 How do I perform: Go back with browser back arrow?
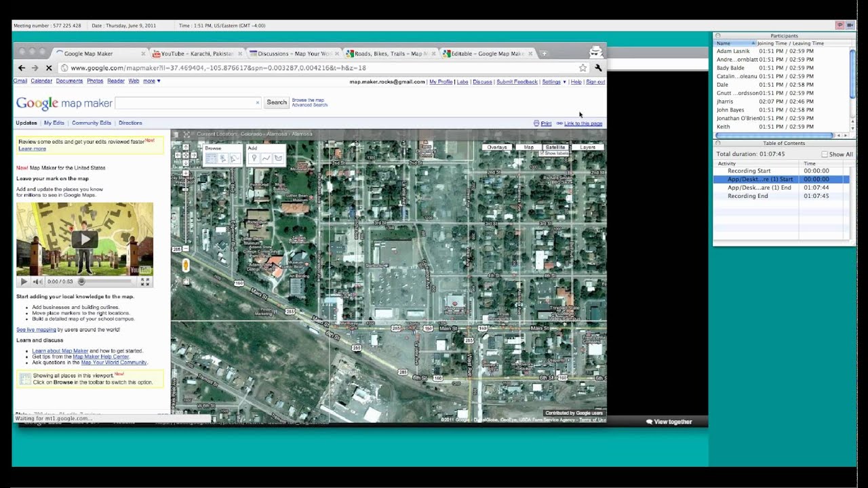click(x=22, y=68)
